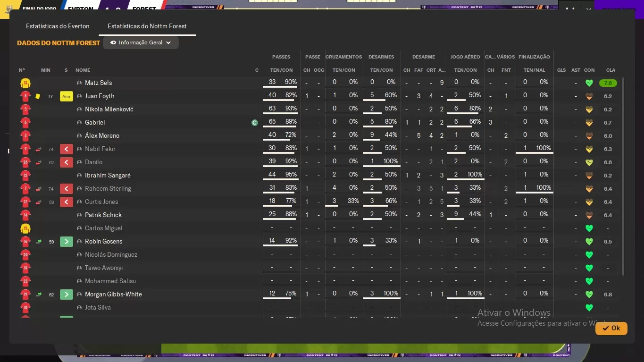Sort by the Nº column header
Screen dimensions: 644x362
pyautogui.click(x=22, y=70)
